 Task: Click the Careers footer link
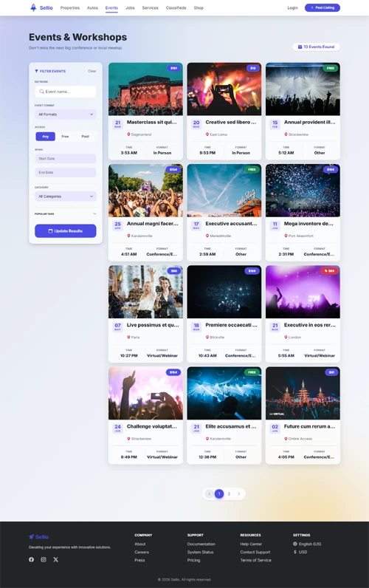[142, 552]
